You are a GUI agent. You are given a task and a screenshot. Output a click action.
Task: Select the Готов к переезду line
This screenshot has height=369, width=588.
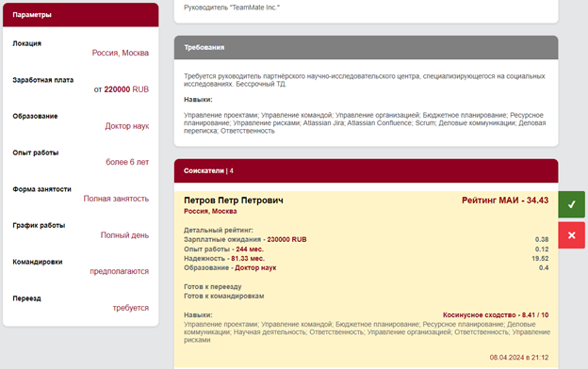coord(213,287)
